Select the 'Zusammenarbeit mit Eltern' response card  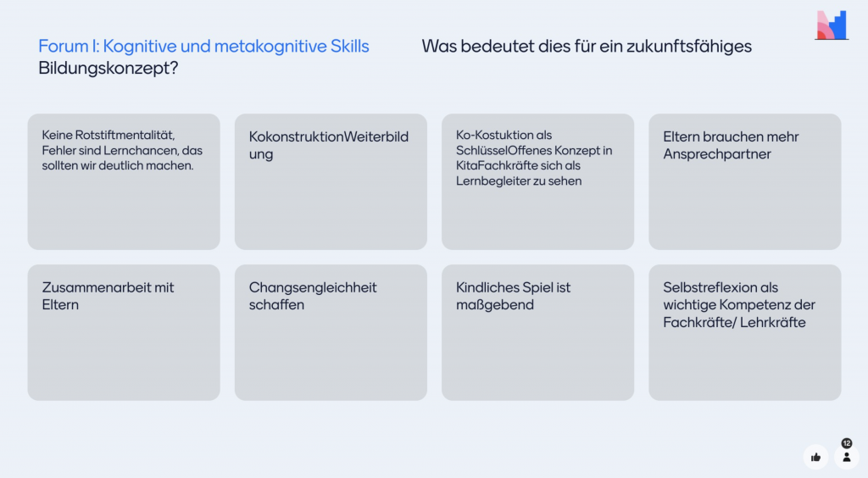(124, 332)
